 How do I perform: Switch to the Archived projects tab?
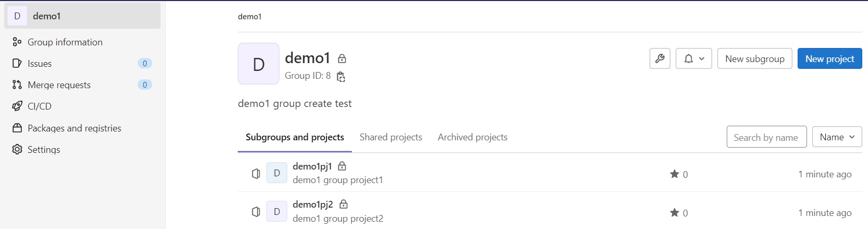point(472,137)
